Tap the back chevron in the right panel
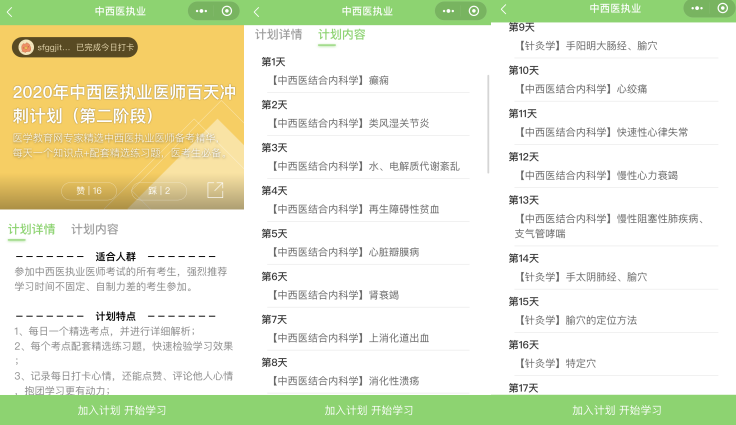The image size is (736, 425). 503,8
